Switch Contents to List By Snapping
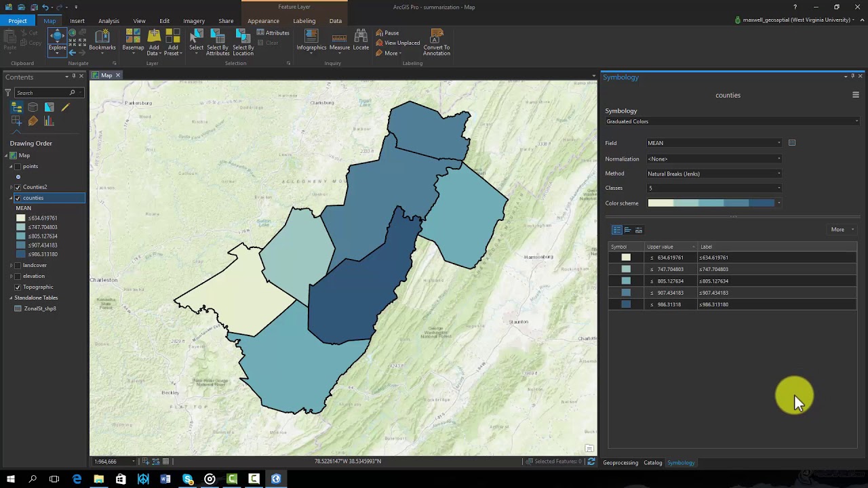 pyautogui.click(x=17, y=121)
